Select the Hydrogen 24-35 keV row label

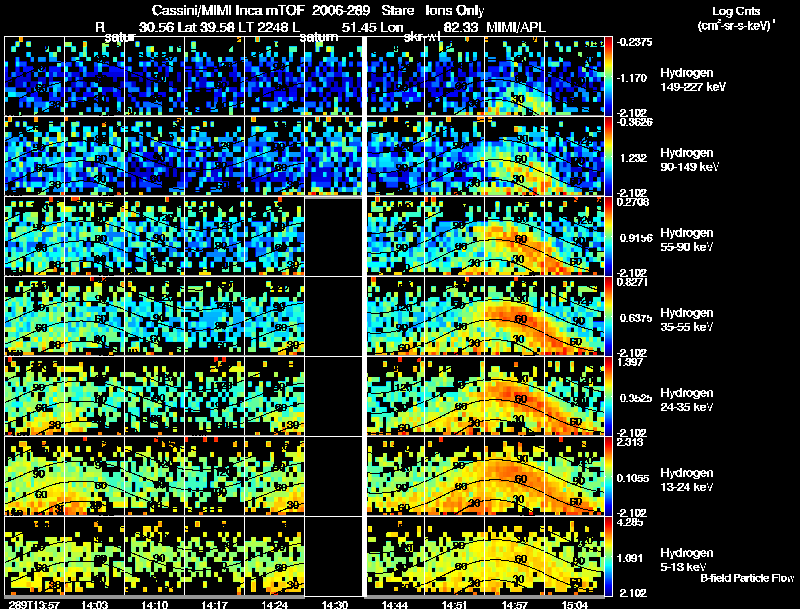[x=687, y=399]
